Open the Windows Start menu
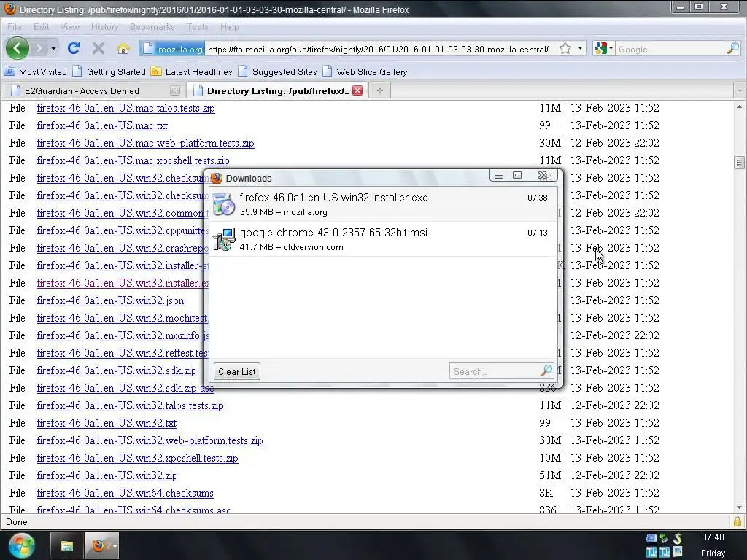The image size is (747, 560). coord(21,546)
